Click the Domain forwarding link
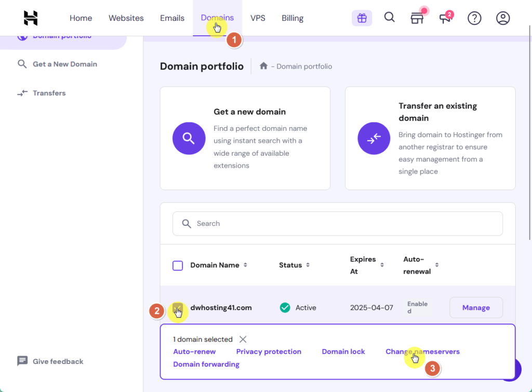The height and width of the screenshot is (392, 532). click(206, 364)
